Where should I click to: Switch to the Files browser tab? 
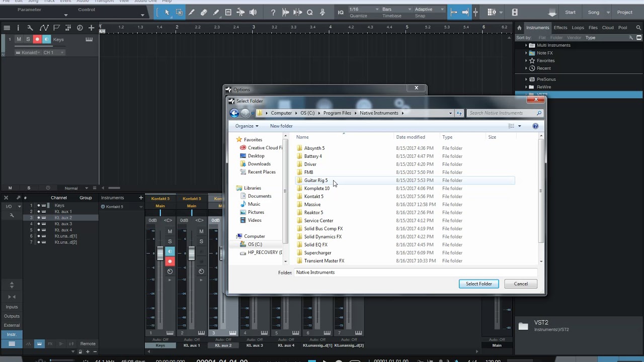point(593,28)
